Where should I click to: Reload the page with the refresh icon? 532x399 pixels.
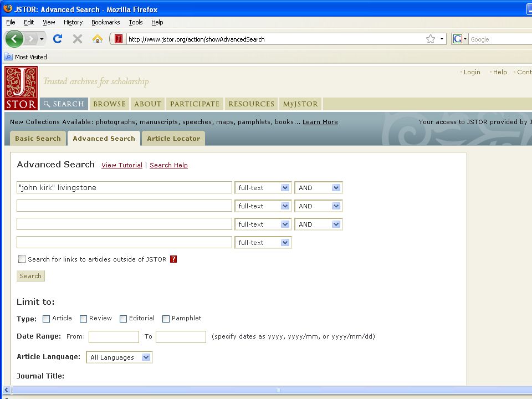pyautogui.click(x=58, y=39)
